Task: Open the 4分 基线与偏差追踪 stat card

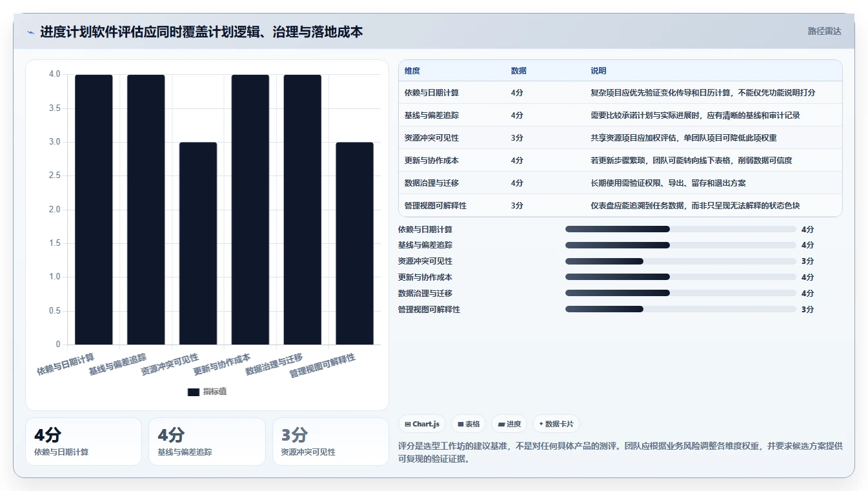Action: (207, 441)
